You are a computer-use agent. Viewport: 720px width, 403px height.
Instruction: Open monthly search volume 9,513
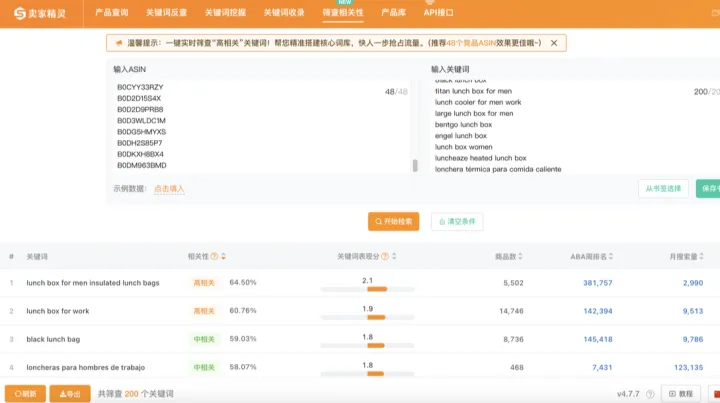693,311
